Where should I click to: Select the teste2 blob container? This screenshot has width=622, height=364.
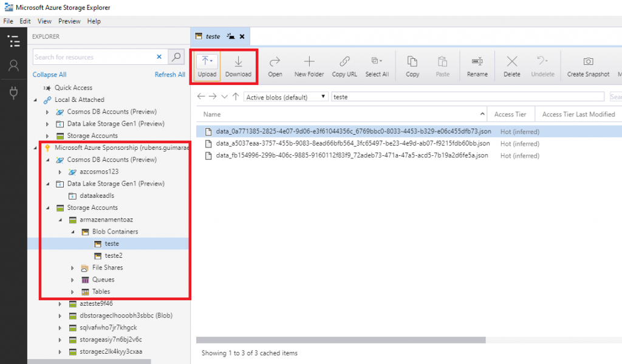click(x=114, y=255)
